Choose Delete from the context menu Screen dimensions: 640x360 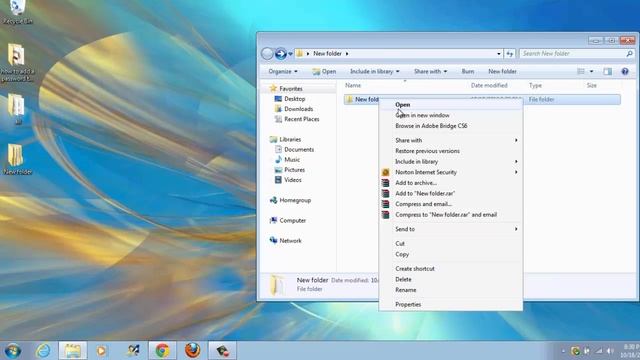click(451, 279)
